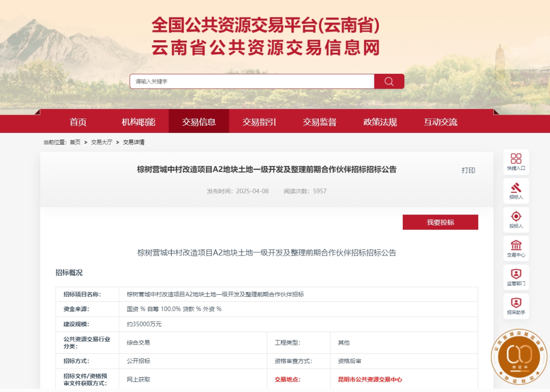Viewport: 550px width, 392px height.
Task: Click the 交易中心 trading center icon
Action: pyautogui.click(x=516, y=248)
